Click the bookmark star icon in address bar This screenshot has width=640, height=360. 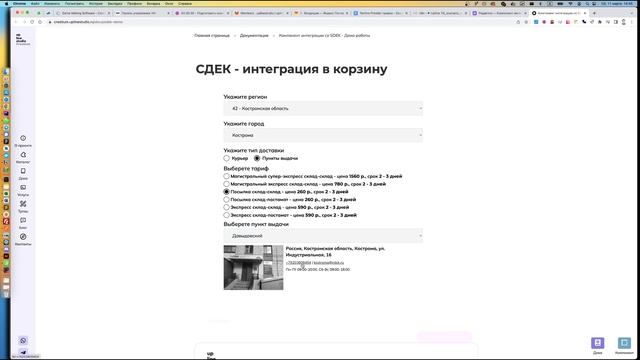coord(526,22)
